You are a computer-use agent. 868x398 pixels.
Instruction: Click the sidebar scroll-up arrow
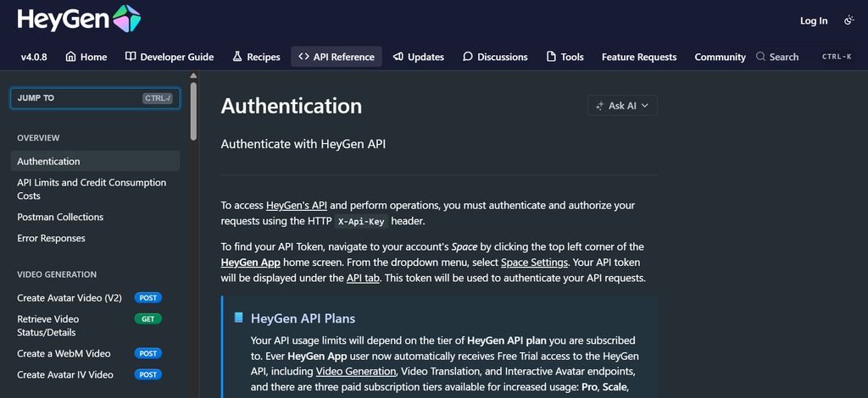(193, 75)
